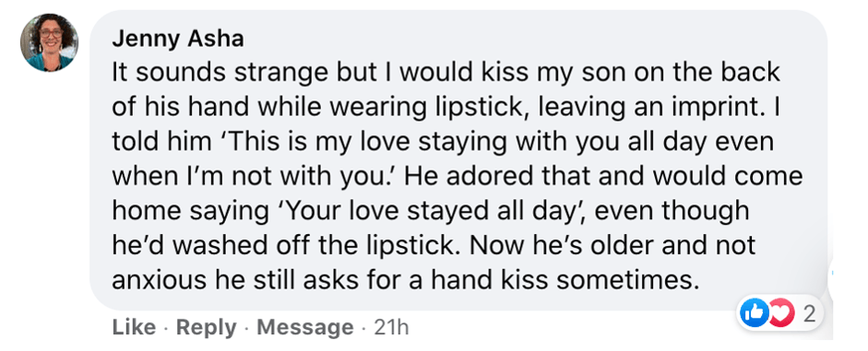The height and width of the screenshot is (351, 868).
Task: Click the red heart reaction icon
Action: point(778,314)
